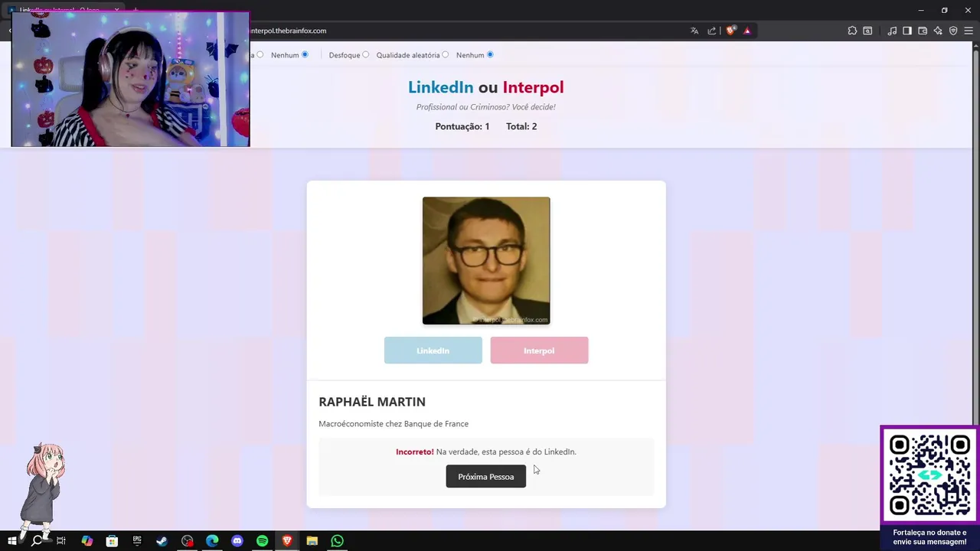
Task: Click the red 'Incorreto!' result text
Action: point(415,452)
